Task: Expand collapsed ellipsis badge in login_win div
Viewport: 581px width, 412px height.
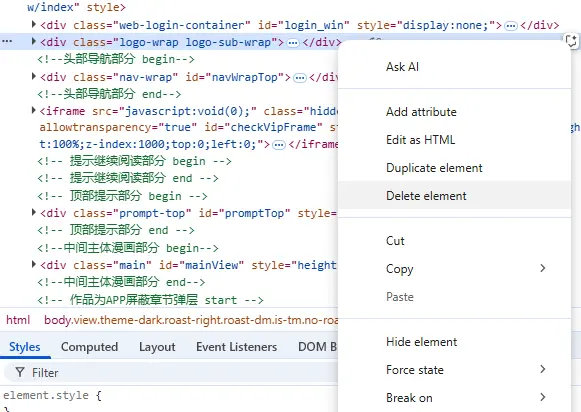Action: (x=511, y=26)
